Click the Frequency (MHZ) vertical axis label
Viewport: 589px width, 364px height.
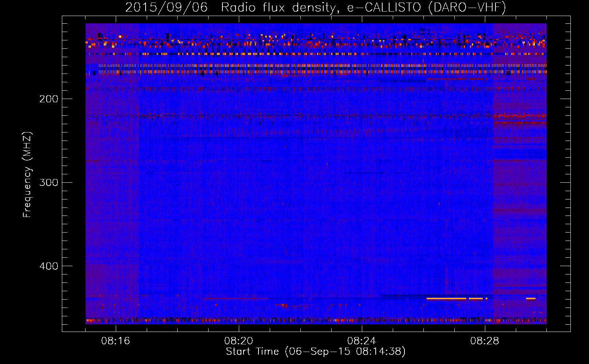click(27, 175)
